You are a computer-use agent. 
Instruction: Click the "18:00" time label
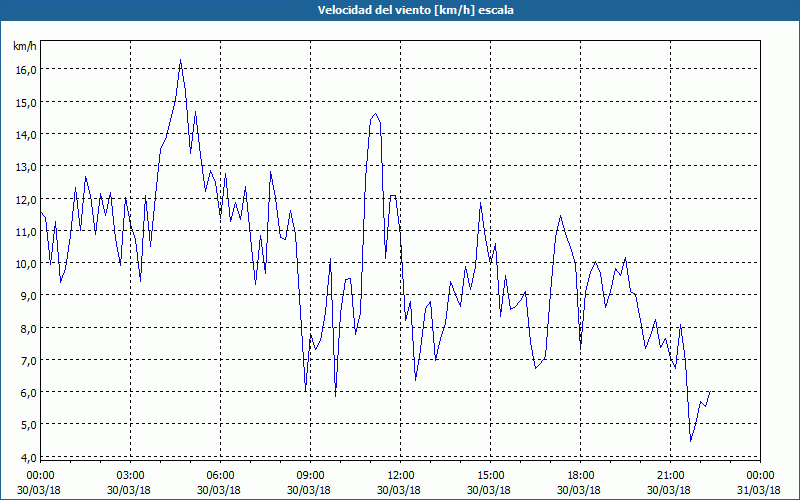(580, 476)
